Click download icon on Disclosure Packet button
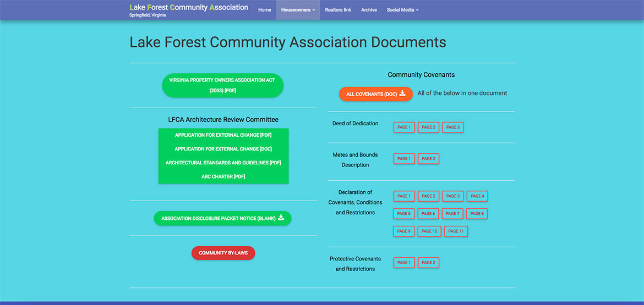 (281, 218)
